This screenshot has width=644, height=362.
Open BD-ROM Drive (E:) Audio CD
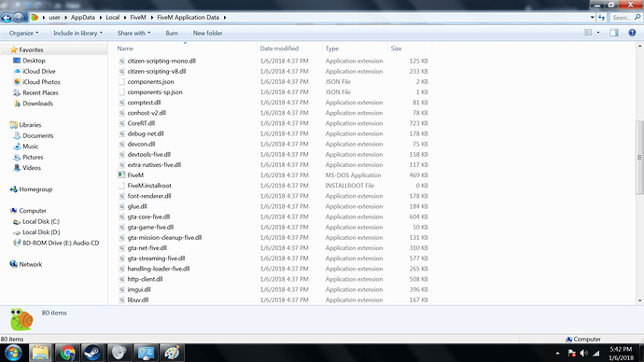pos(61,243)
